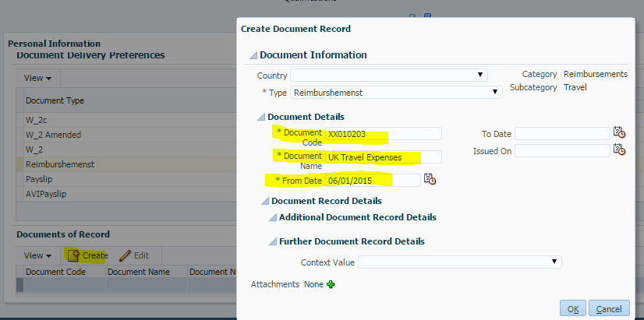Image resolution: width=644 pixels, height=320 pixels.
Task: Collapse the Document Record Details section
Action: pyautogui.click(x=265, y=202)
